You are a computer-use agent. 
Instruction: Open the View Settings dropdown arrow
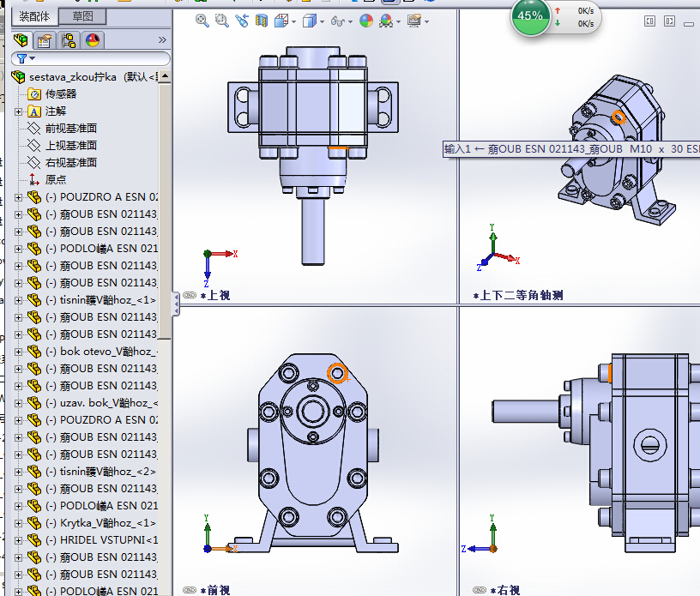pyautogui.click(x=427, y=21)
